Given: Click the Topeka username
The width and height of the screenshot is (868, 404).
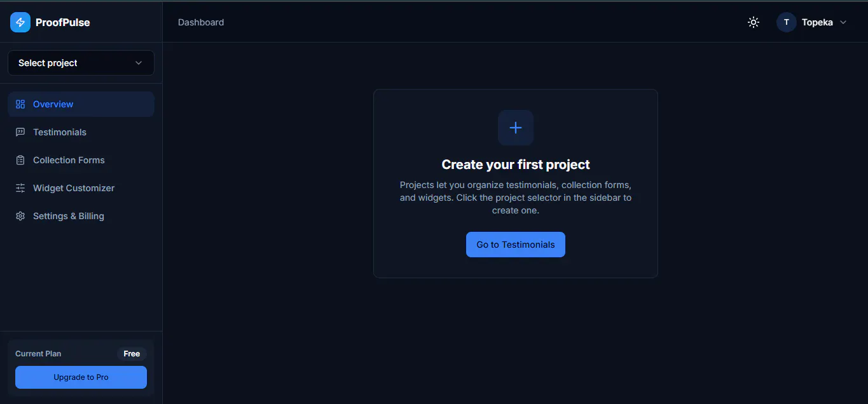Looking at the screenshot, I should pos(817,22).
